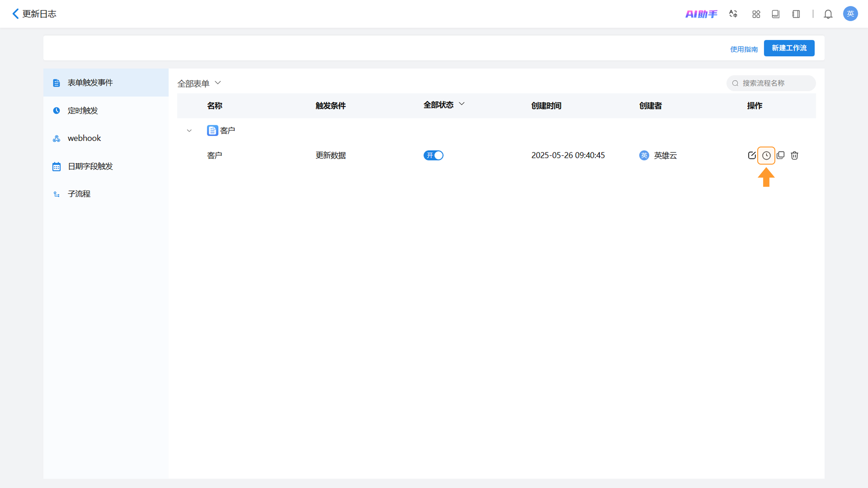This screenshot has height=488, width=868.
Task: Open the notifications bell
Action: [828, 14]
